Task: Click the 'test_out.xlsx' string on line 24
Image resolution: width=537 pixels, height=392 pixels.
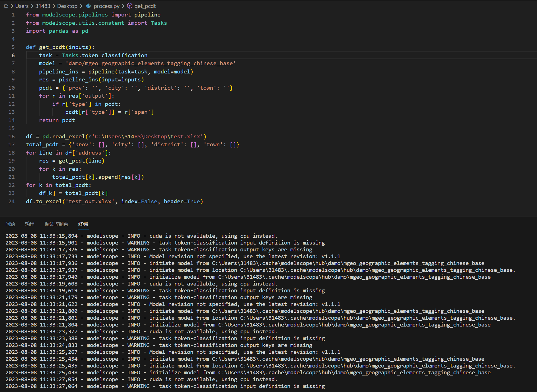Action: [x=90, y=202]
